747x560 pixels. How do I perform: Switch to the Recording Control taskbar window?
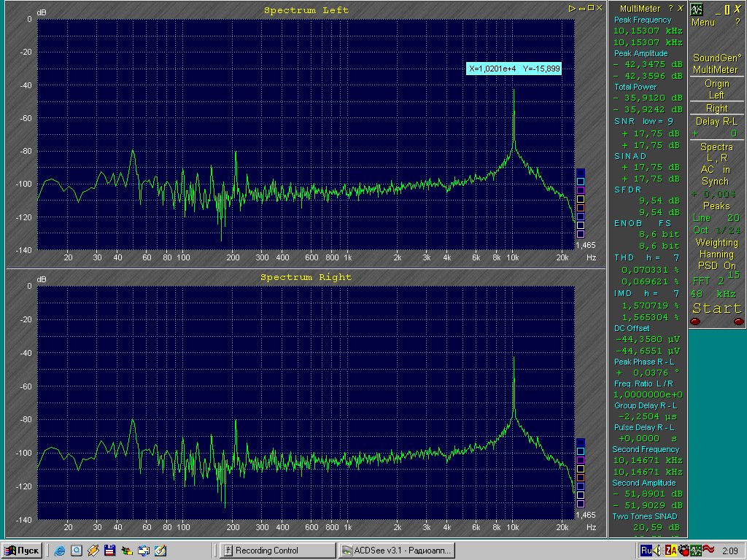pyautogui.click(x=277, y=551)
